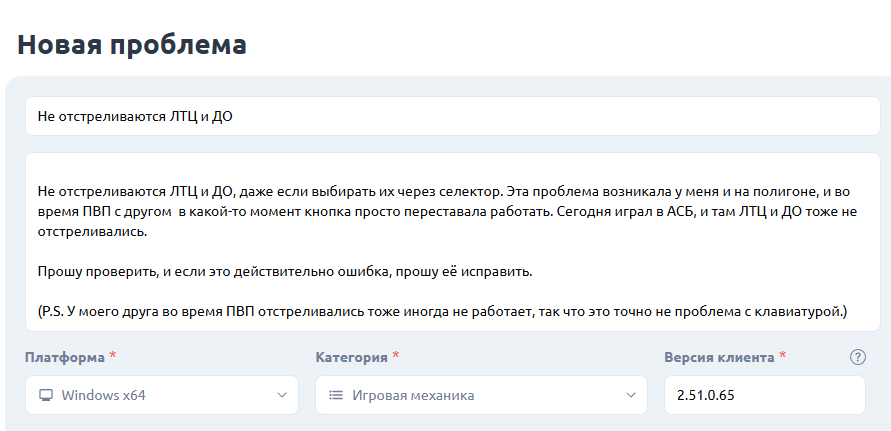Image resolution: width=891 pixels, height=431 pixels.
Task: Click the Платформа field label
Action: tap(65, 357)
